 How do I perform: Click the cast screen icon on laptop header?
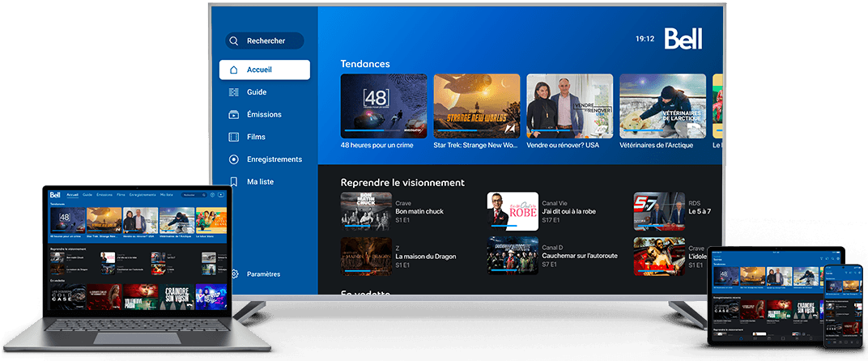pyautogui.click(x=221, y=195)
